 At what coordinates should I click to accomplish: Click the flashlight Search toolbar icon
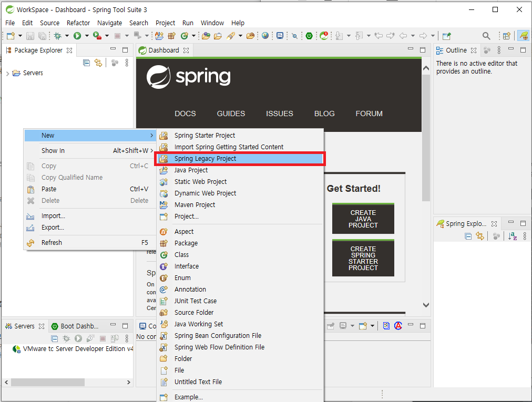click(231, 36)
